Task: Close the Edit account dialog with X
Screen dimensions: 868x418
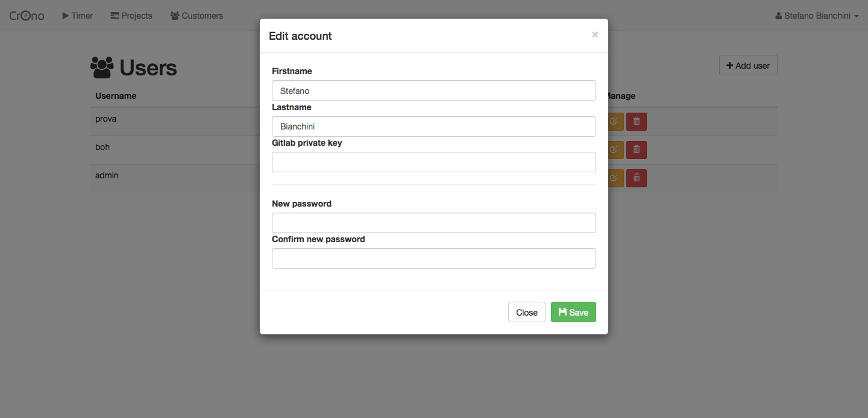Action: click(595, 35)
